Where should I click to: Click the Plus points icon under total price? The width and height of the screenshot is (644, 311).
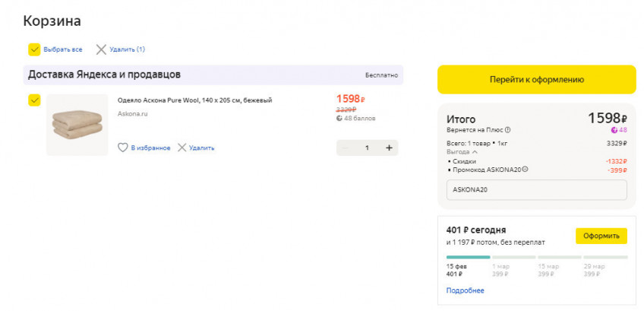[x=614, y=130]
